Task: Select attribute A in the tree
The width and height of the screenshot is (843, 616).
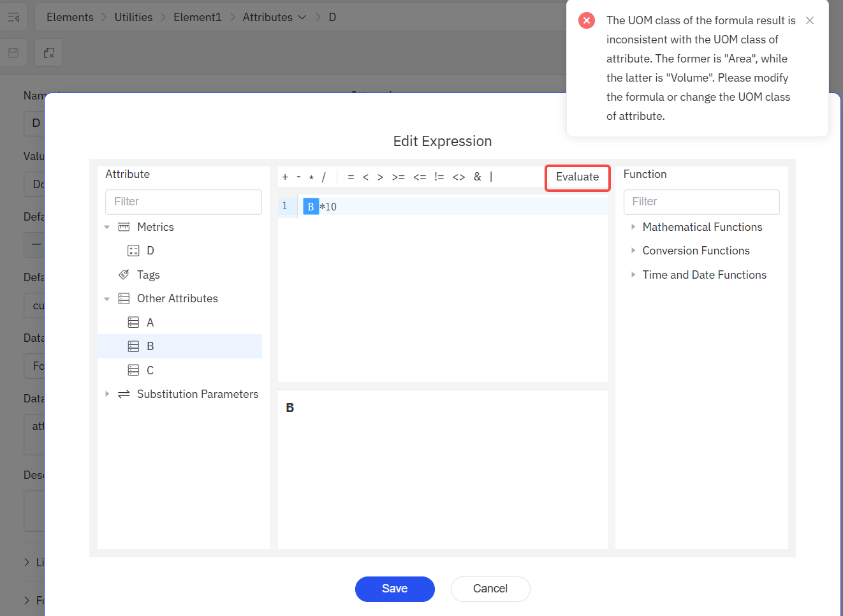Action: coord(150,323)
